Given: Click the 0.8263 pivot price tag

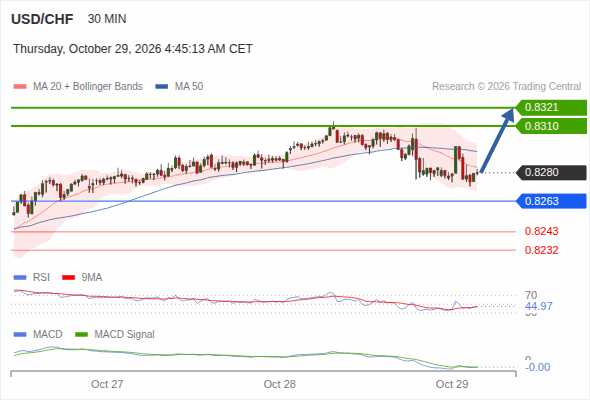Looking at the screenshot, I should (551, 201).
